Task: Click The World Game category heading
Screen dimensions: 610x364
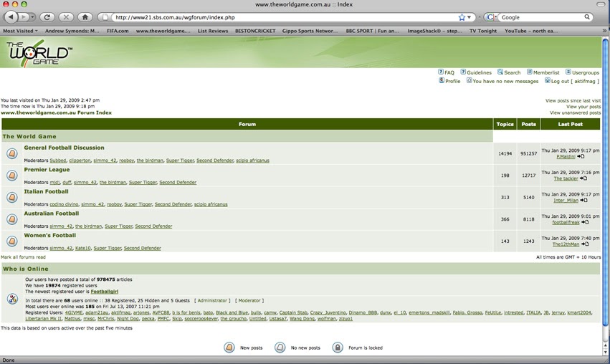Action: click(29, 136)
